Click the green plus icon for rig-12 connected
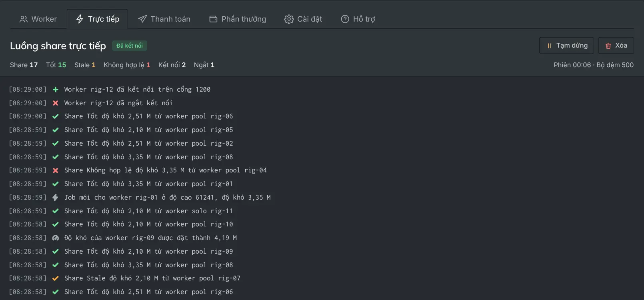Screen dimensions: 644x300 click(56, 90)
